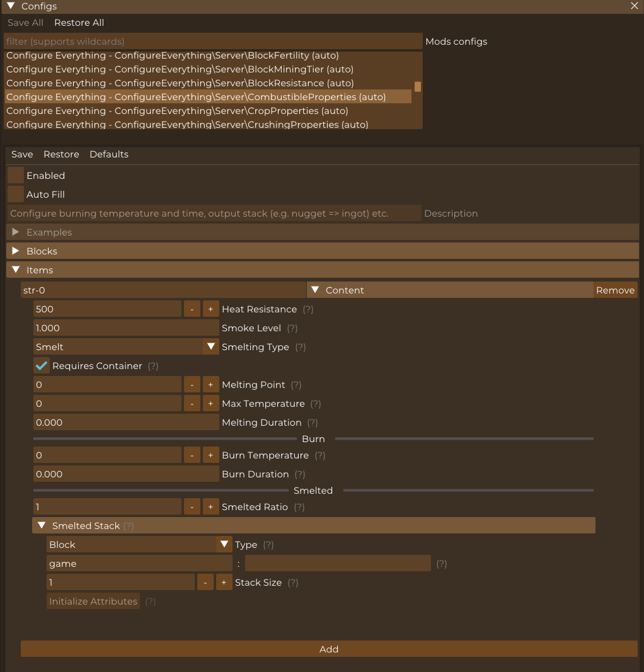Click the help marker next to Burn Duration
644x672 pixels.
coord(300,474)
